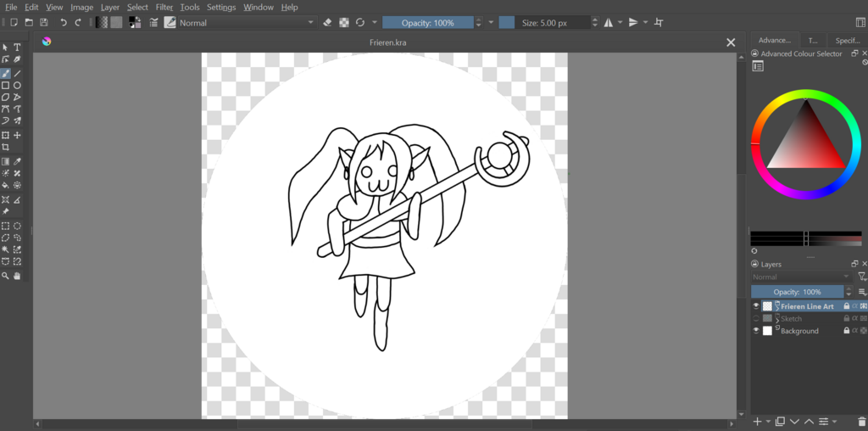This screenshot has height=431, width=868.
Task: Expand the add layer dropdown arrow
Action: pyautogui.click(x=768, y=421)
